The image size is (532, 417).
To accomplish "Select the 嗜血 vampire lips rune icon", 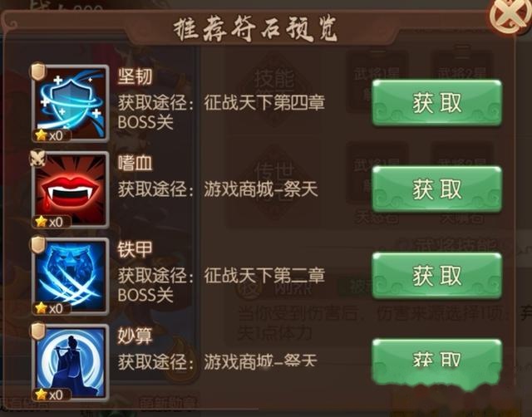I will click(71, 189).
